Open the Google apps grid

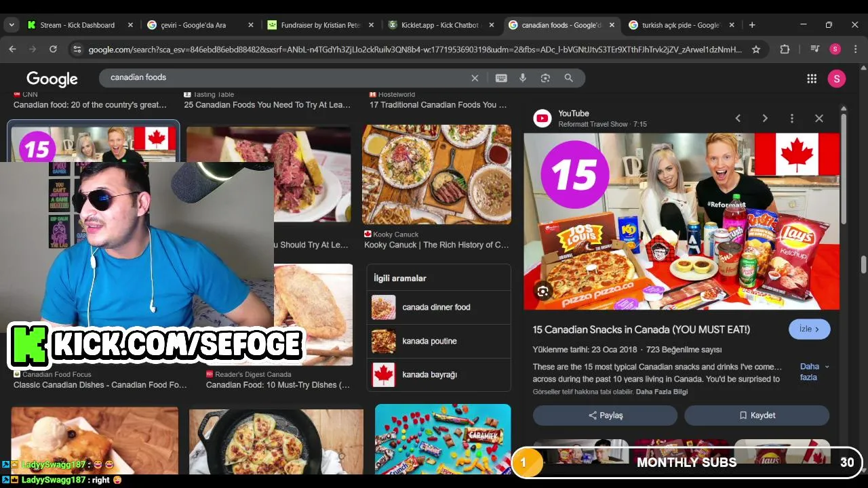tap(812, 79)
